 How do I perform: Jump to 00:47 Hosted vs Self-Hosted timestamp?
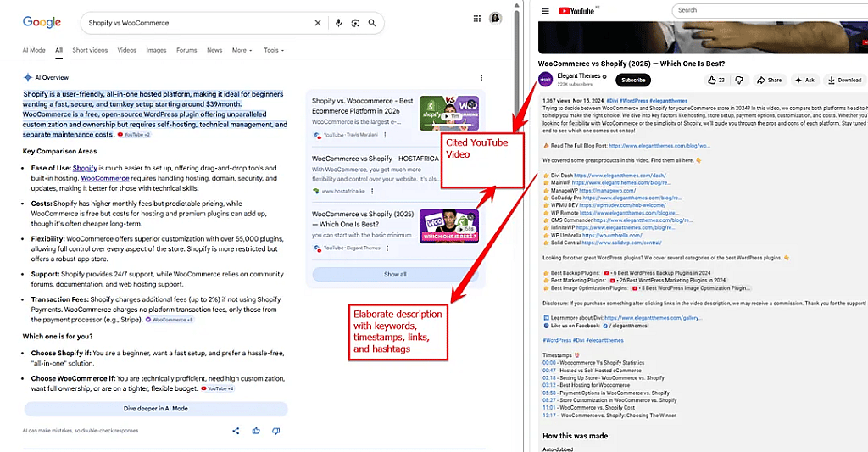(x=548, y=371)
